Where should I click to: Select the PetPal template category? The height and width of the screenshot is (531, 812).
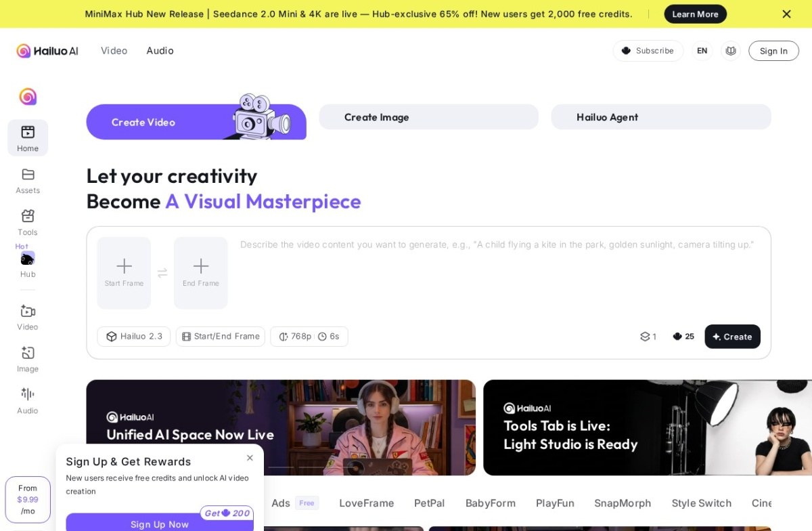[x=430, y=503]
